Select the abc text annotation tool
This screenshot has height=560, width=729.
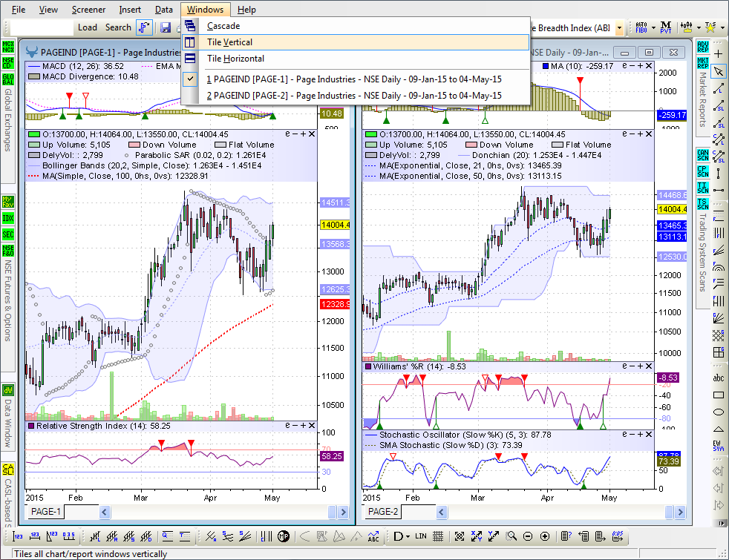(x=719, y=378)
